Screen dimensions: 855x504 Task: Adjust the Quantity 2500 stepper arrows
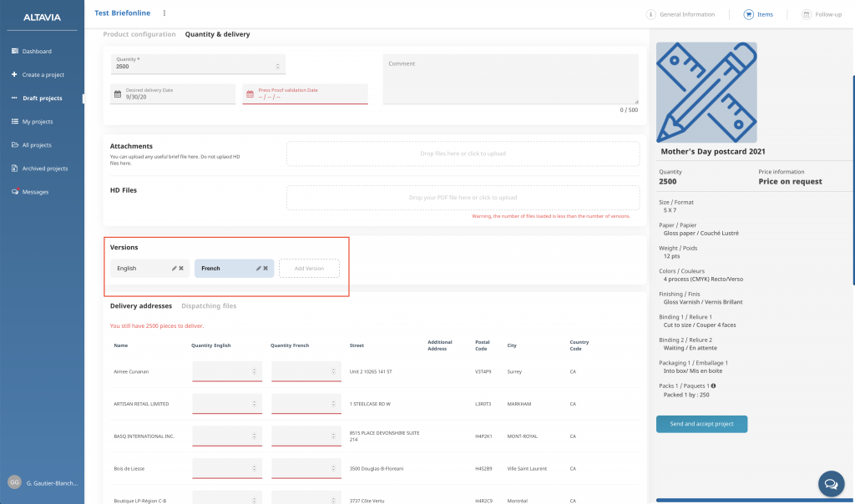pos(277,66)
